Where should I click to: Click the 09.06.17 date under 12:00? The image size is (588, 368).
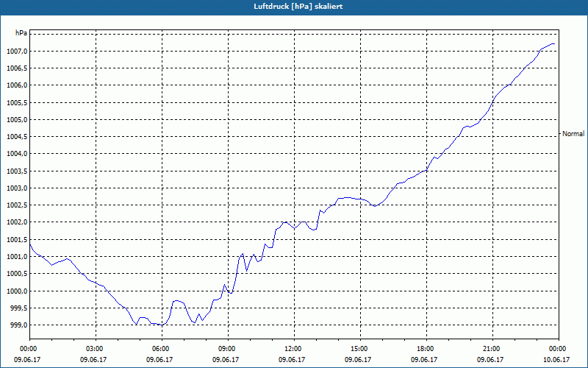click(292, 359)
